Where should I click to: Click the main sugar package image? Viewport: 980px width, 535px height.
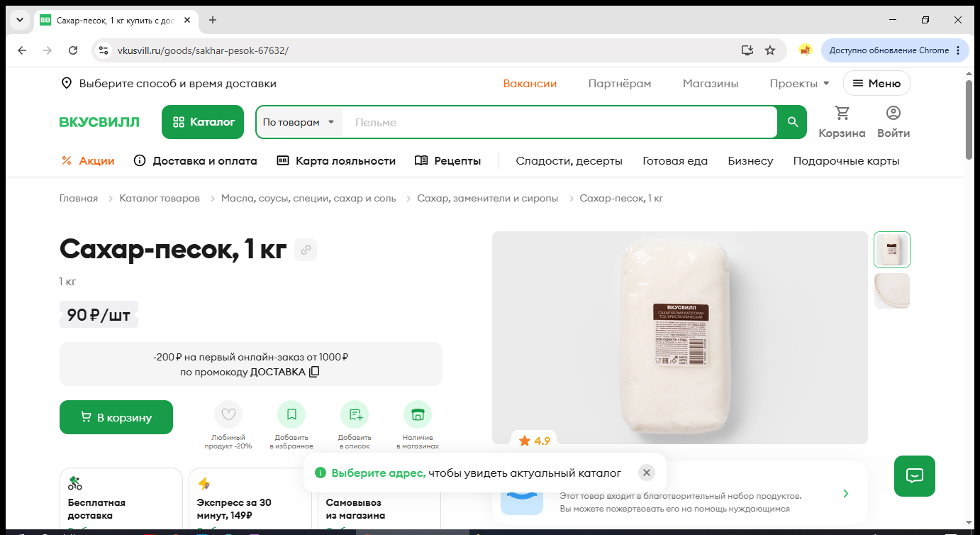680,338
